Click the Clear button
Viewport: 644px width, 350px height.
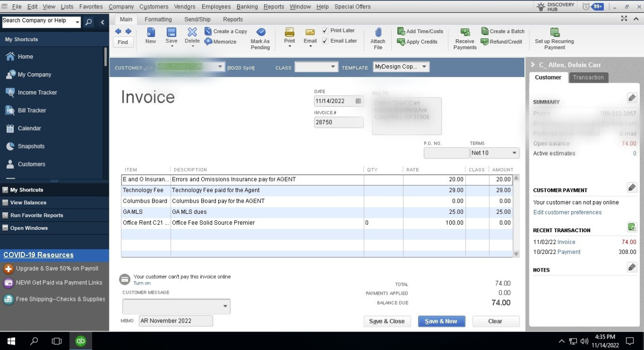495,321
